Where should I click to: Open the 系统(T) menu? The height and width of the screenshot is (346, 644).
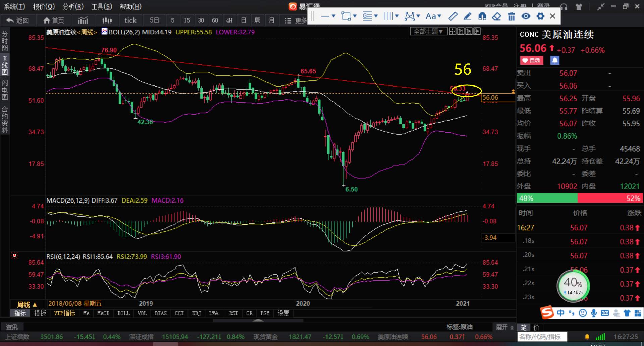pyautogui.click(x=14, y=6)
